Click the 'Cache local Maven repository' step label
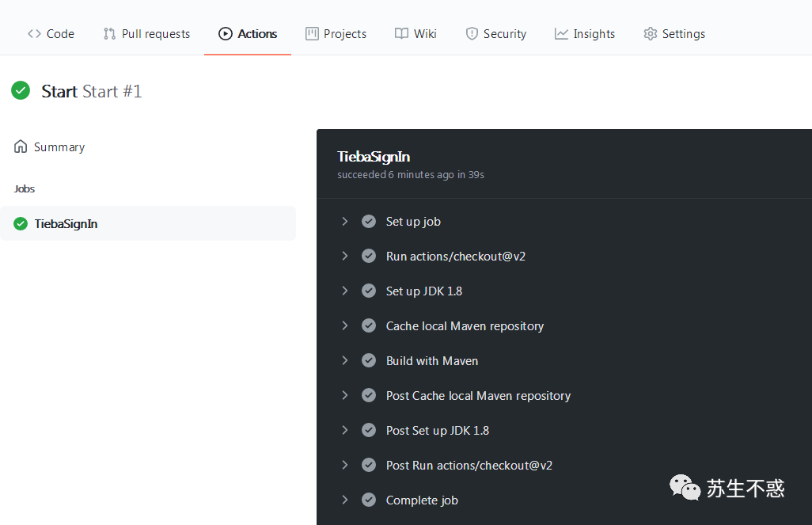Image resolution: width=812 pixels, height=525 pixels. [x=465, y=326]
